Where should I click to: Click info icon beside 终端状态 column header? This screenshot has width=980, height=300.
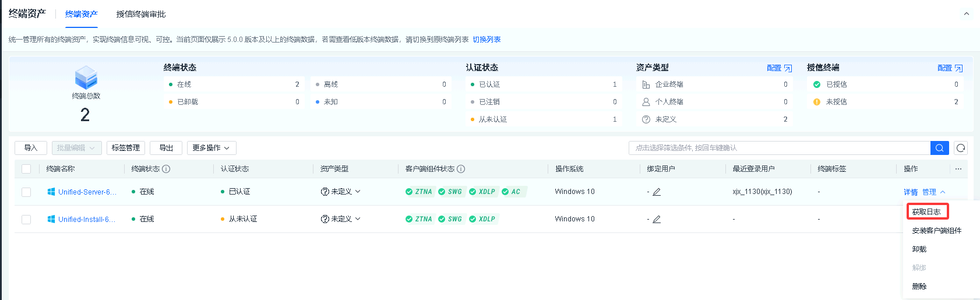pyautogui.click(x=166, y=169)
